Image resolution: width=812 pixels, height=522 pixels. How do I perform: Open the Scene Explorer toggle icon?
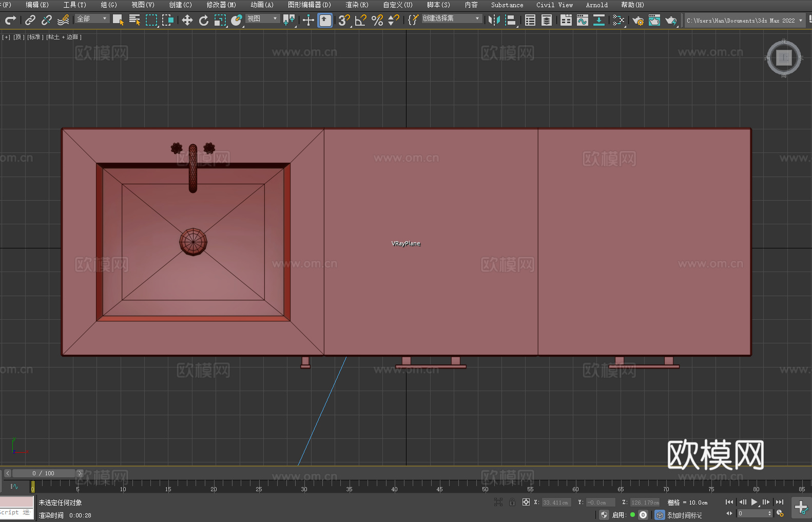[530, 20]
